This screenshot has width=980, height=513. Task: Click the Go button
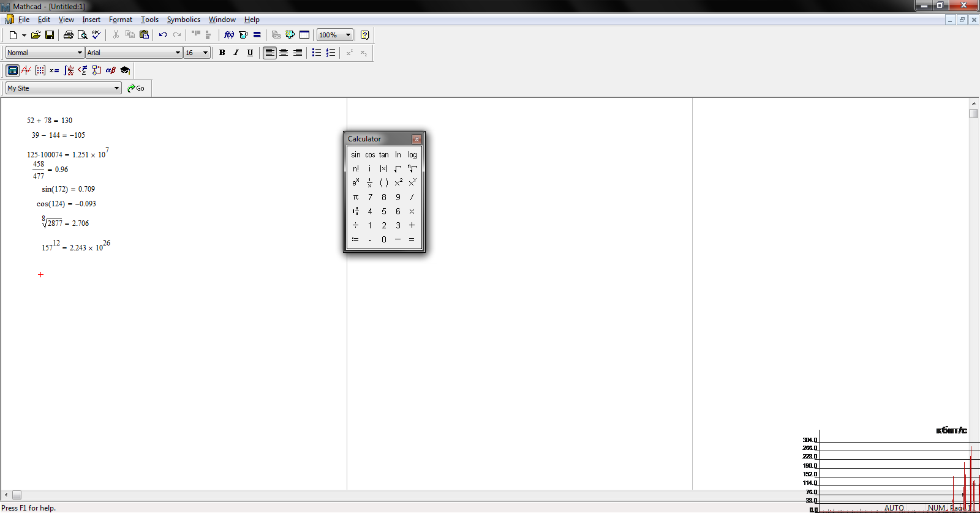coord(136,88)
